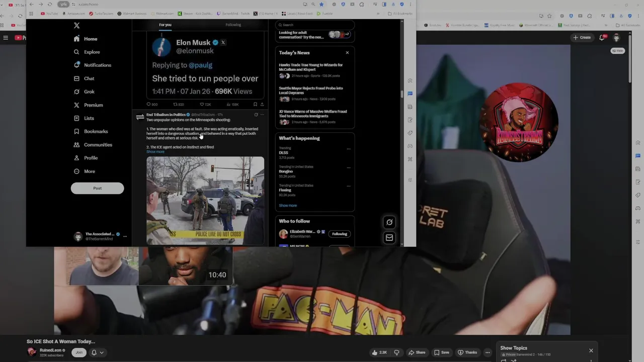Open Seattle Mayor Rejects Fraud Probe story
This screenshot has width=644, height=362.
point(314,94)
